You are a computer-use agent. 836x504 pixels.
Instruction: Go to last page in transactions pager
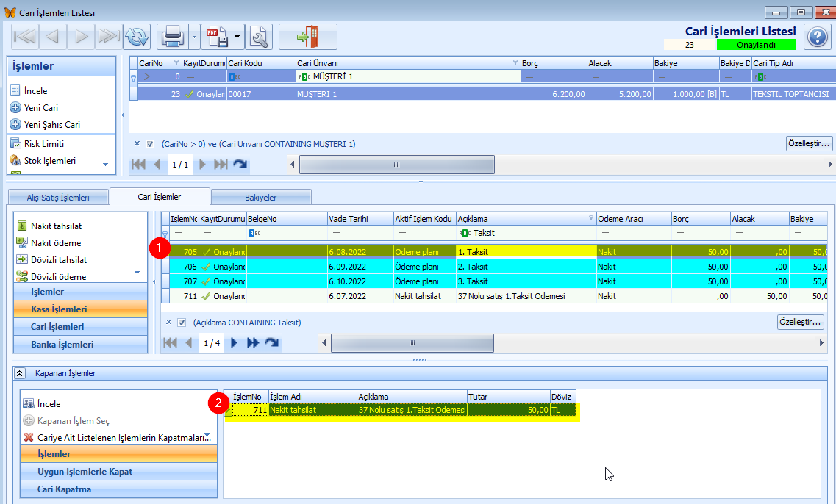[253, 343]
